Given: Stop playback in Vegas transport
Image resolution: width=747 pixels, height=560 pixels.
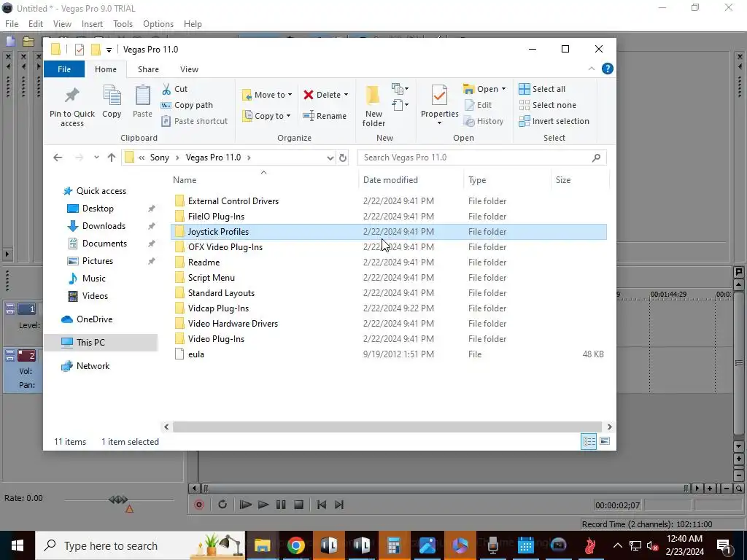Looking at the screenshot, I should tap(298, 505).
